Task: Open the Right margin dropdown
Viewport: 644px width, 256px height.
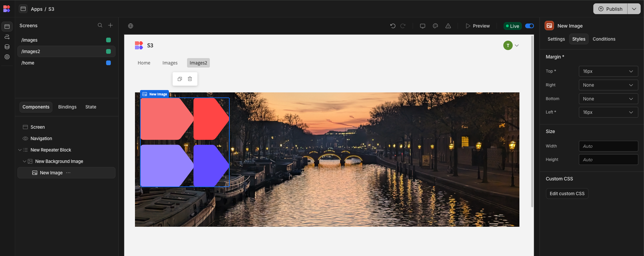Action: click(608, 85)
